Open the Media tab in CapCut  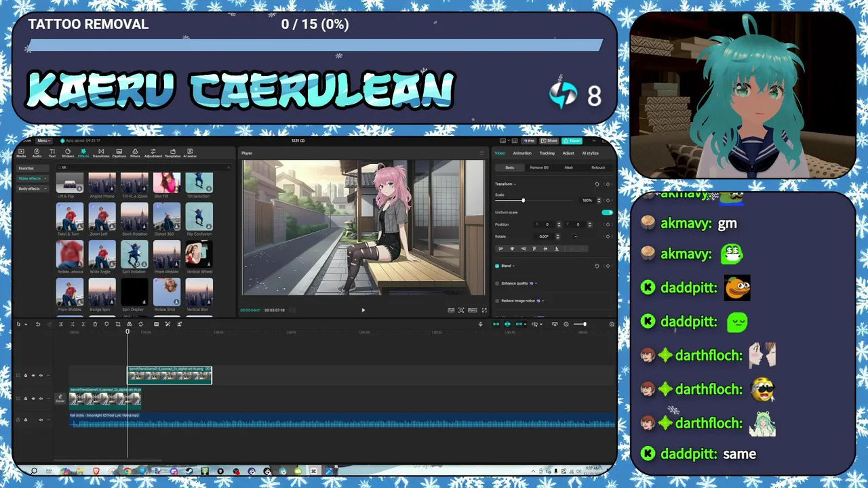[21, 153]
